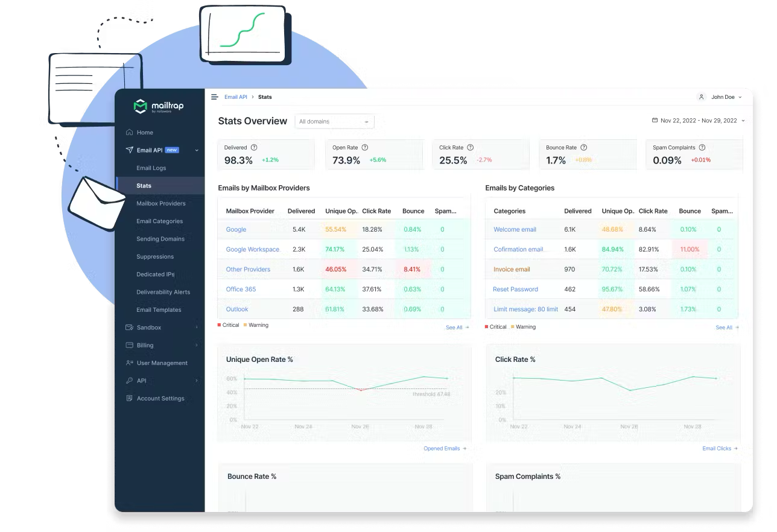
Task: Open the navigation hamburger menu
Action: 214,97
